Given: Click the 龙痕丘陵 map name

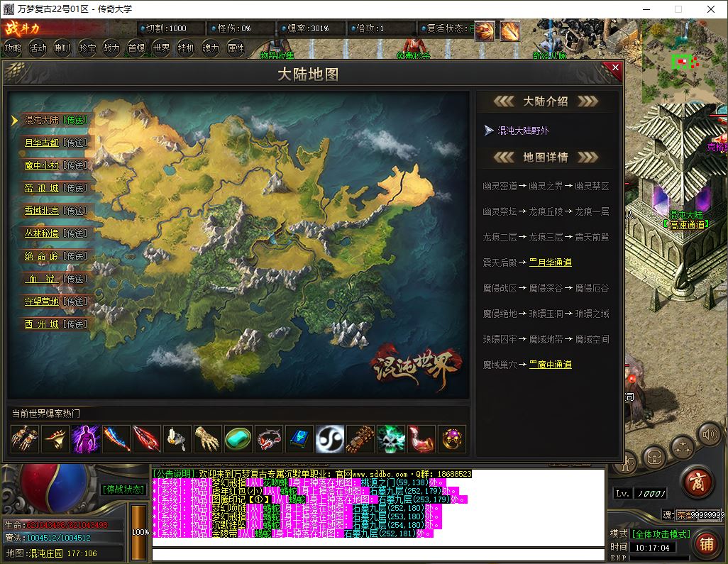Looking at the screenshot, I should pos(546,211).
